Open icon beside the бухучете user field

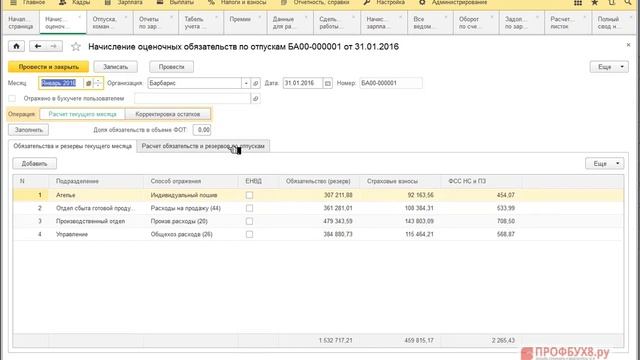click(256, 98)
